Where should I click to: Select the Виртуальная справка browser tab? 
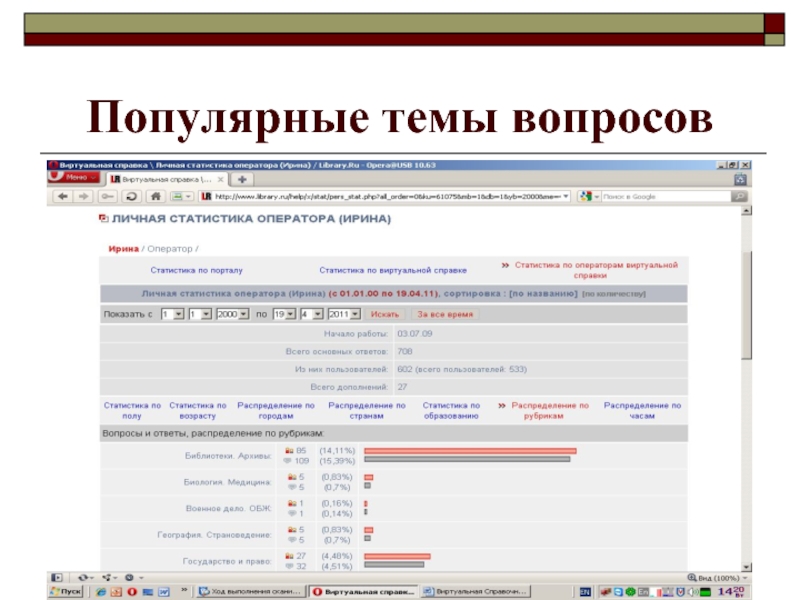[166, 180]
